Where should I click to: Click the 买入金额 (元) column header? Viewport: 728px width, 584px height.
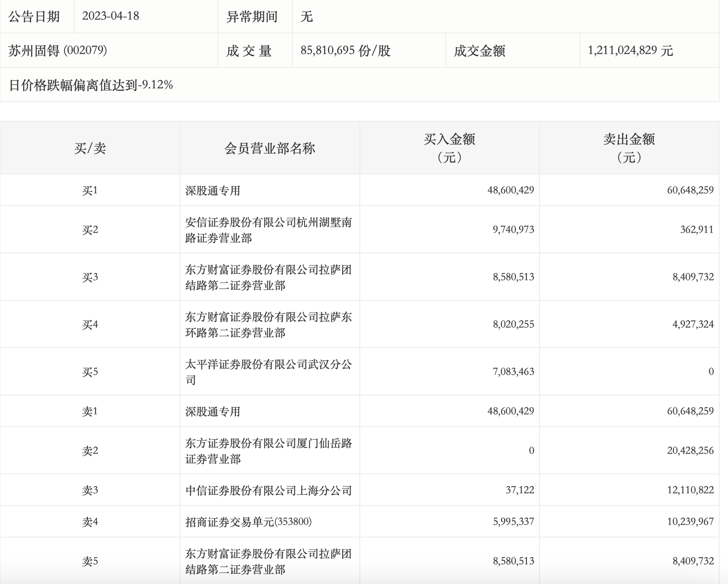pos(449,149)
